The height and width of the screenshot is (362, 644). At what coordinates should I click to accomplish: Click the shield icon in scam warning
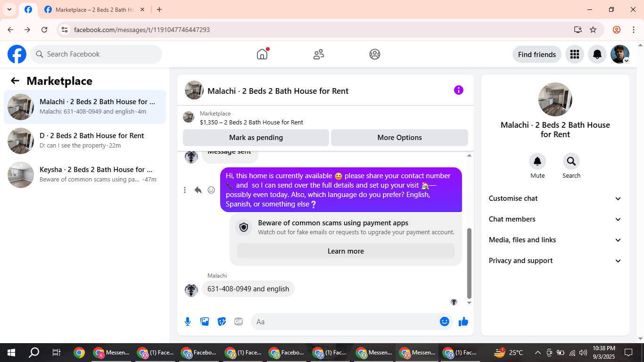point(244,228)
